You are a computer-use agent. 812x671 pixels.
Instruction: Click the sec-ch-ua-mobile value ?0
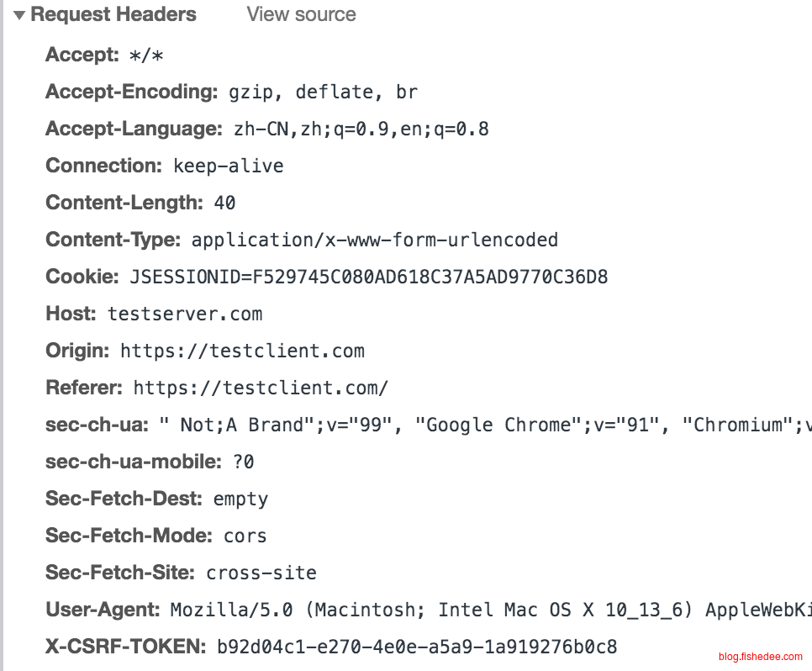click(x=242, y=462)
